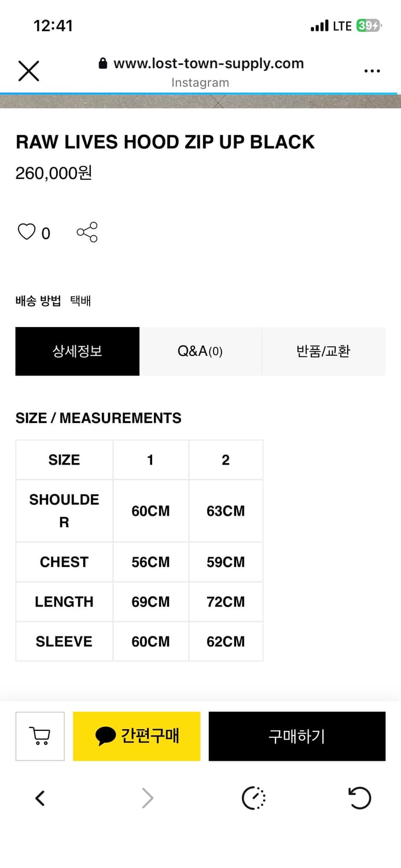Tap the forward navigation chevron

[147, 797]
